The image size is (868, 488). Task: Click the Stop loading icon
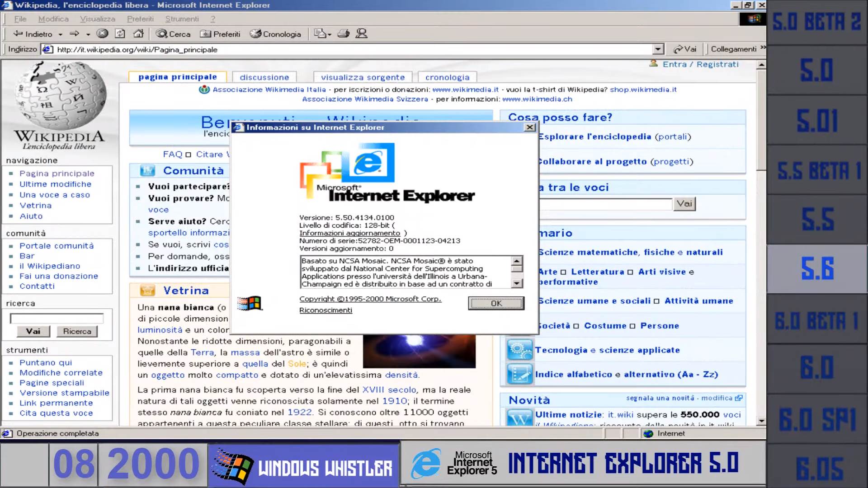[103, 34]
